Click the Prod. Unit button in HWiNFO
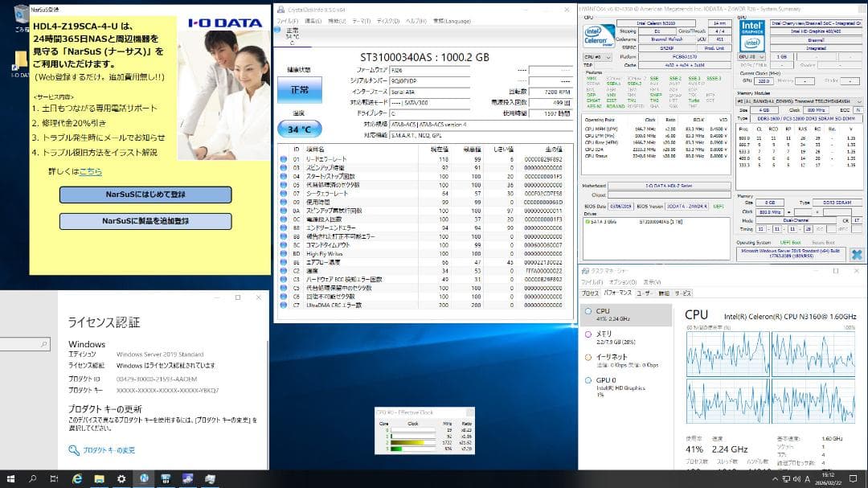This screenshot has height=488, width=868. [x=714, y=48]
